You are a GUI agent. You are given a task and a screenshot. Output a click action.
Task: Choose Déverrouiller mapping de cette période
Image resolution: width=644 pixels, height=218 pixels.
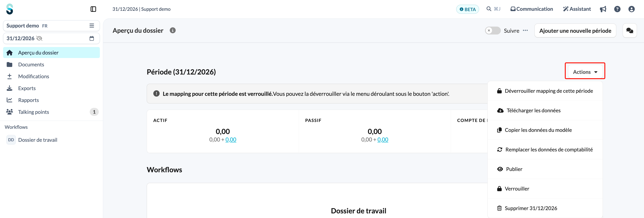point(545,91)
